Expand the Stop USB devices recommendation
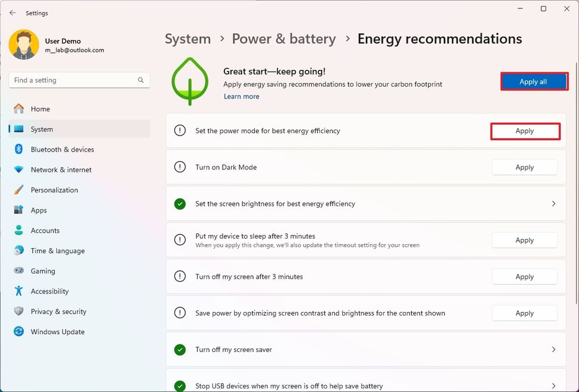 coord(552,385)
